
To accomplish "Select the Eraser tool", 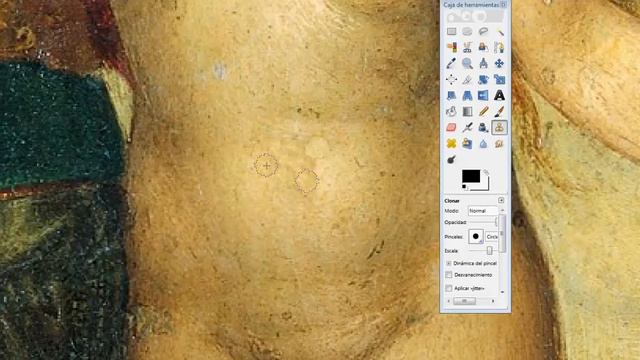I will [x=451, y=127].
